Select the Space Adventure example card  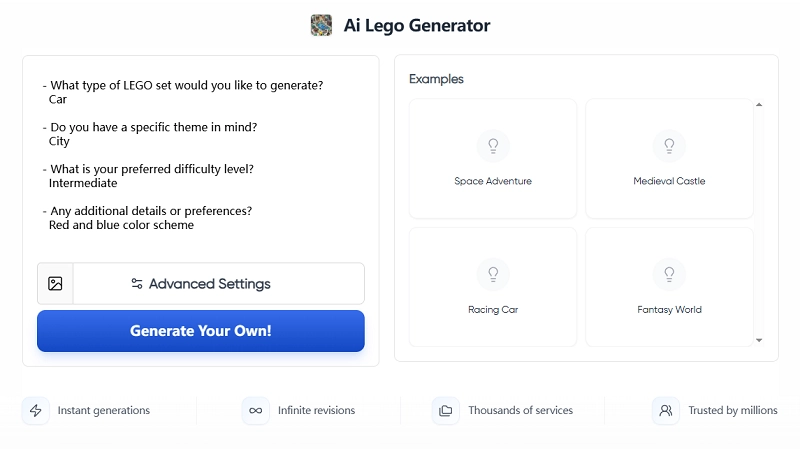pyautogui.click(x=493, y=159)
